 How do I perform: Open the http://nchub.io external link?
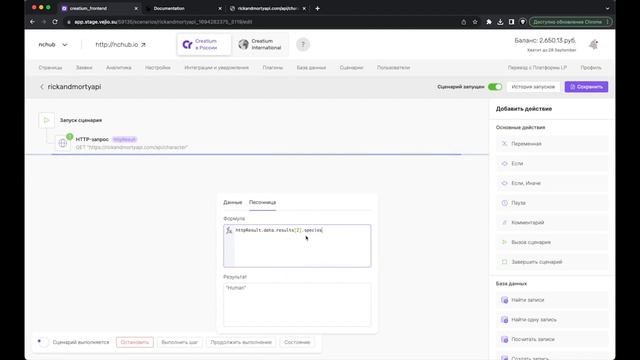click(120, 44)
